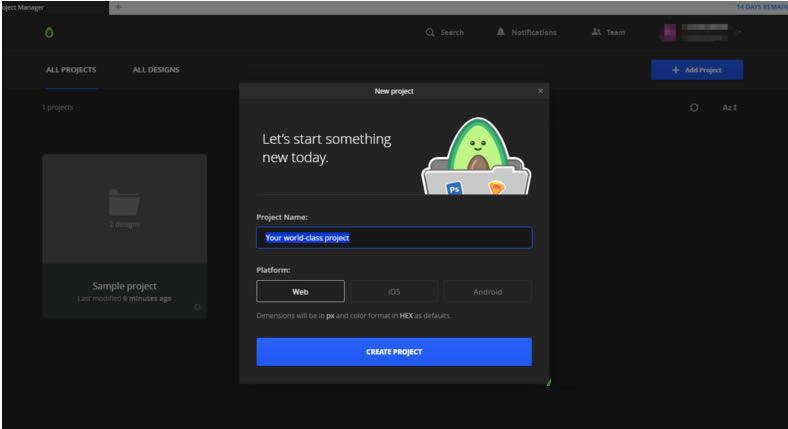Click the user avatar in header

[668, 32]
